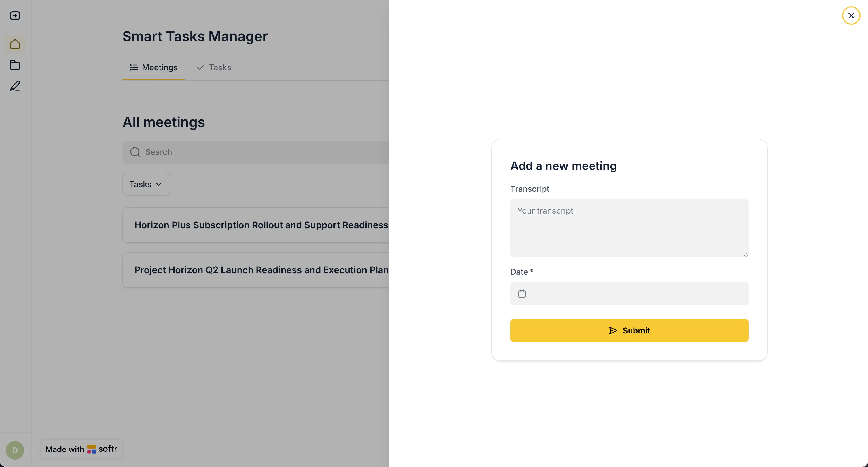This screenshot has width=868, height=467.
Task: Click inside the Your transcript text area
Action: pos(630,228)
